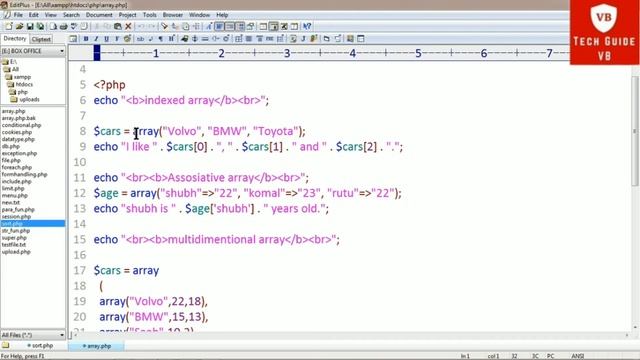Open Find with the flashlight icon

pos(164,27)
